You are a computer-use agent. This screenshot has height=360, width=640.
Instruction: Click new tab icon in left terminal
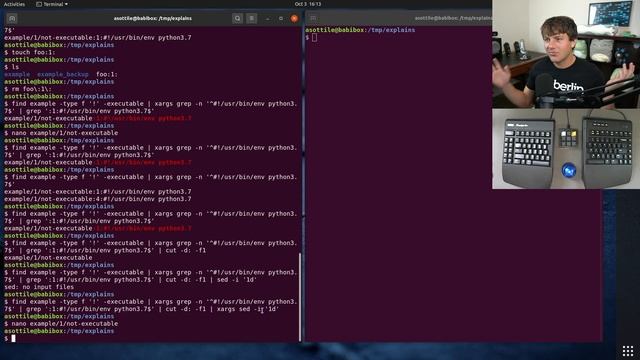tap(12, 18)
